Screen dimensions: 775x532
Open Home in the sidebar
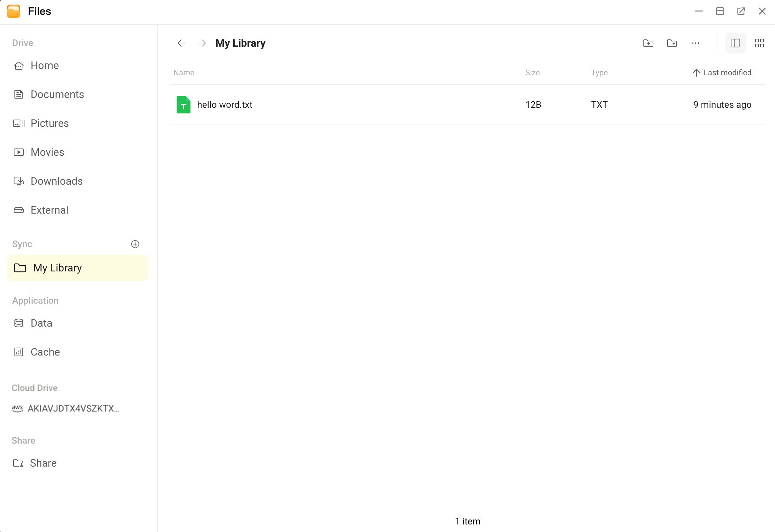45,65
